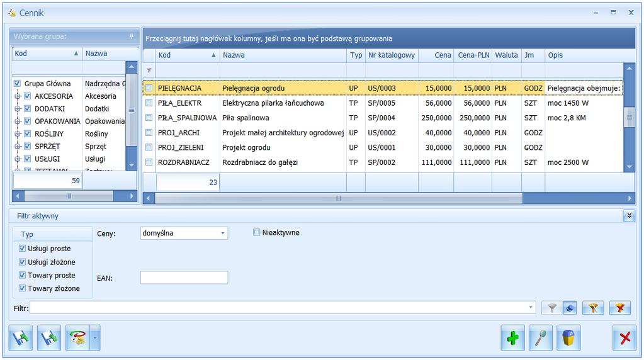Viewport: 644px width, 360px height.
Task: Uncheck the Usługi proste checkbox
Action: pos(22,249)
